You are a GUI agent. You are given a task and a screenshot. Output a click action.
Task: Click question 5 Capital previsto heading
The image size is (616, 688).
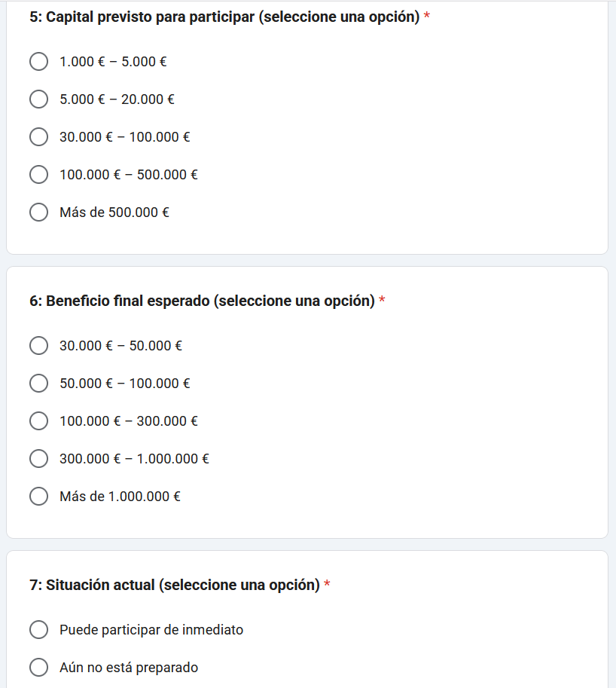point(224,17)
